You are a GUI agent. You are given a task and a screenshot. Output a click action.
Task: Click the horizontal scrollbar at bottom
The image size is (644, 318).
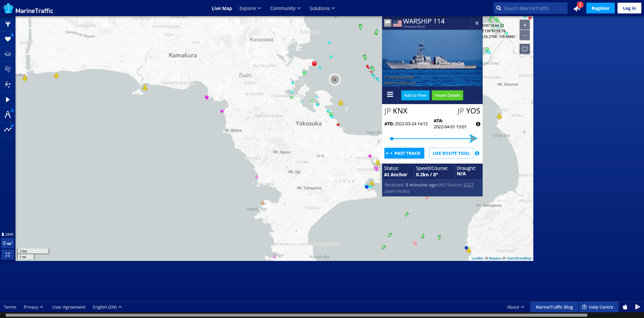(297, 315)
